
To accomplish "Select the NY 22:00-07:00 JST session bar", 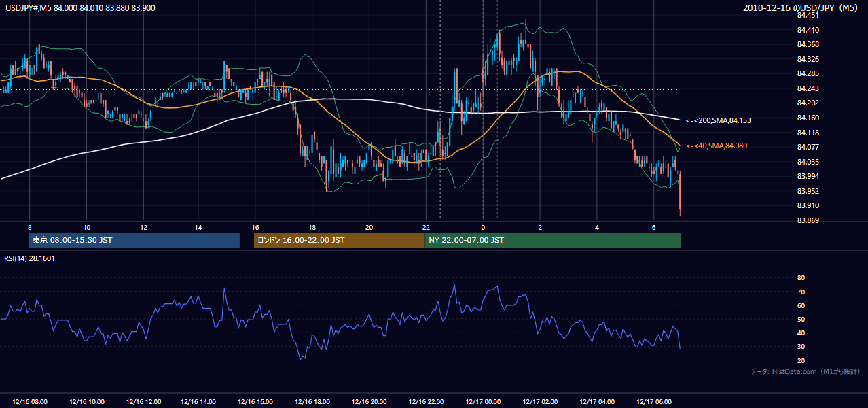I will tap(553, 240).
